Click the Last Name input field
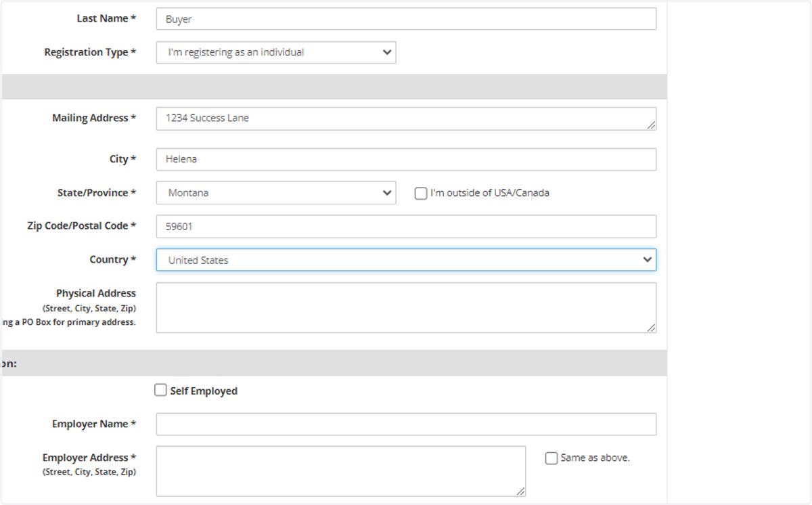This screenshot has height=505, width=812. coord(406,19)
